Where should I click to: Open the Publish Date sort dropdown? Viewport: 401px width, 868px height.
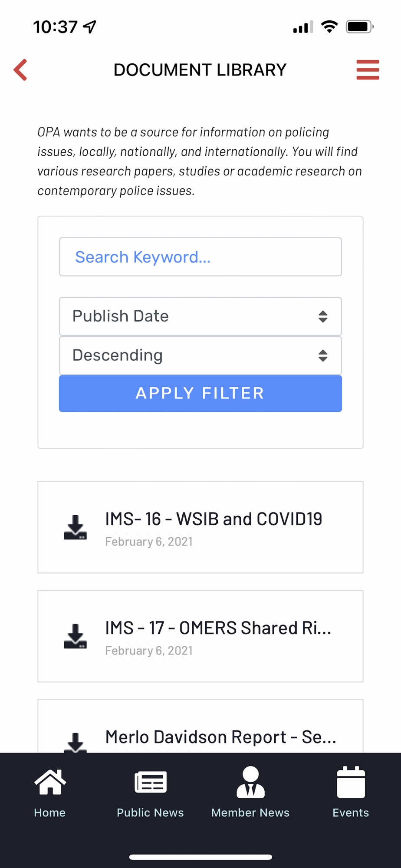200,316
